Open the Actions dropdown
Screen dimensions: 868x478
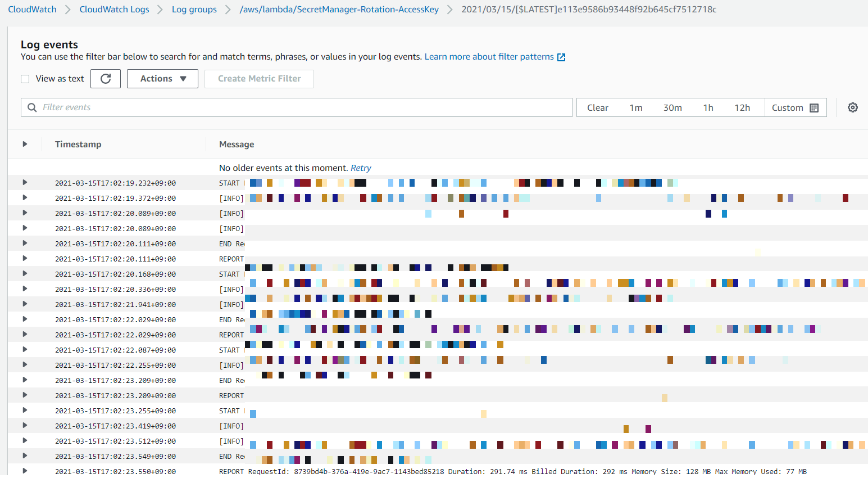coord(162,79)
